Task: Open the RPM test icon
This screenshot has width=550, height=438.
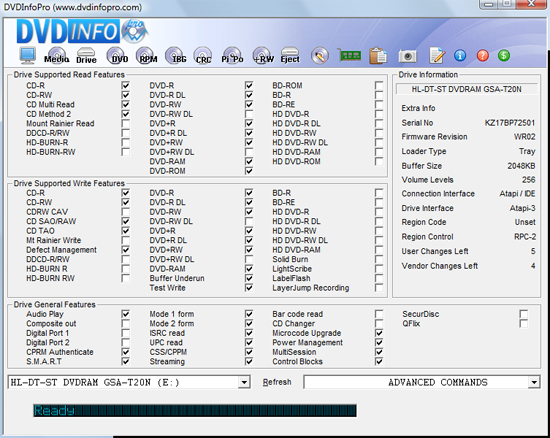Action: pyautogui.click(x=147, y=56)
